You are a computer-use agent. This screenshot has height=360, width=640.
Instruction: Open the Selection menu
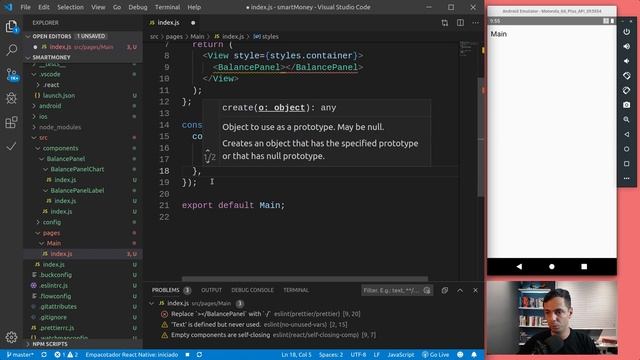70,7
